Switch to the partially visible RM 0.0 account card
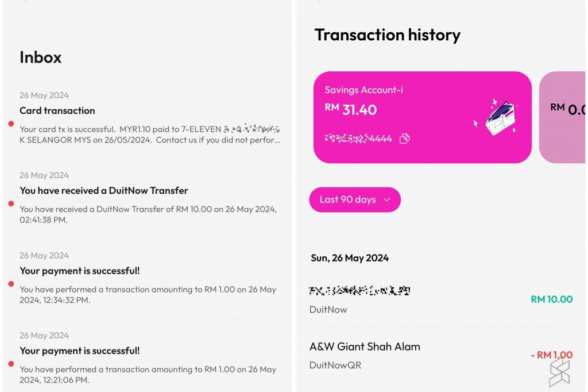This screenshot has width=588, height=392. (562, 117)
